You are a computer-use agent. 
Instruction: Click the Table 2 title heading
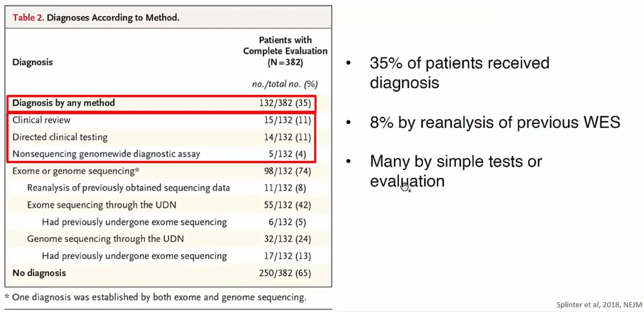(x=96, y=18)
